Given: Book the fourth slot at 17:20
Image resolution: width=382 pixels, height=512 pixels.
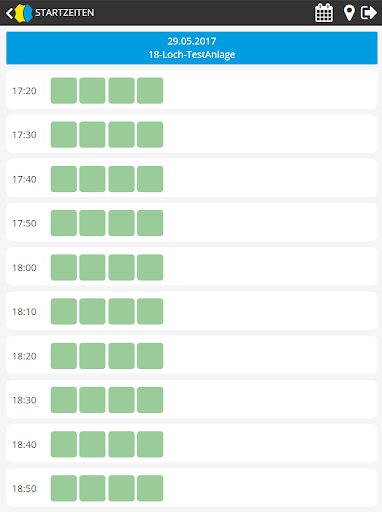Looking at the screenshot, I should click(x=150, y=91).
